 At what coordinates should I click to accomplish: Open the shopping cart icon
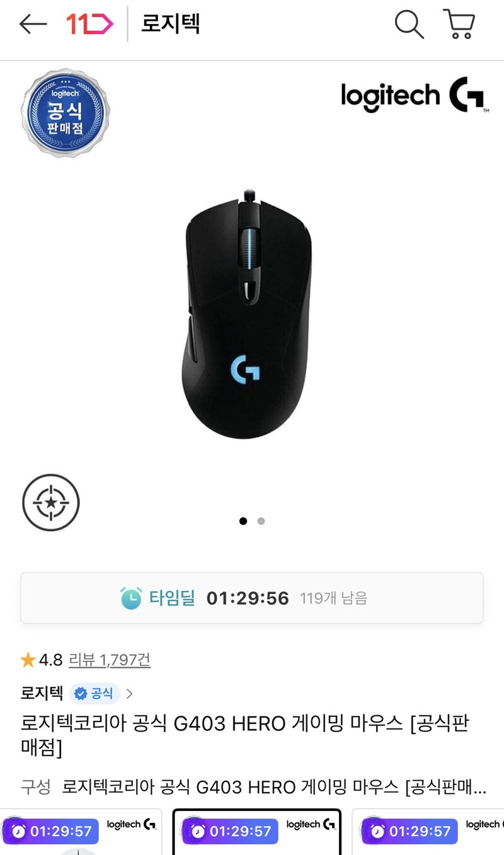pos(459,25)
